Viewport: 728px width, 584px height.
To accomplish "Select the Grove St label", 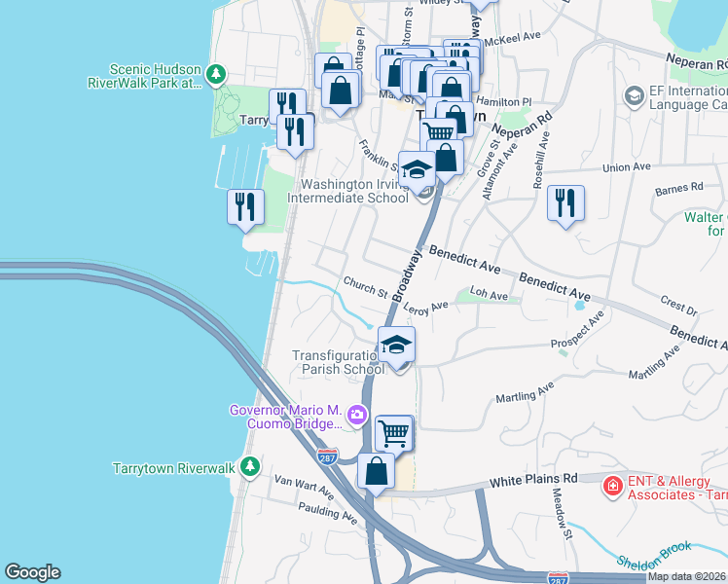I will tap(488, 158).
